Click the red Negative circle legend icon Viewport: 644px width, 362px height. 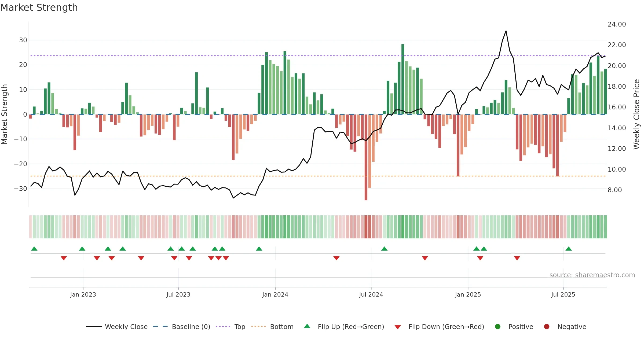pyautogui.click(x=547, y=327)
